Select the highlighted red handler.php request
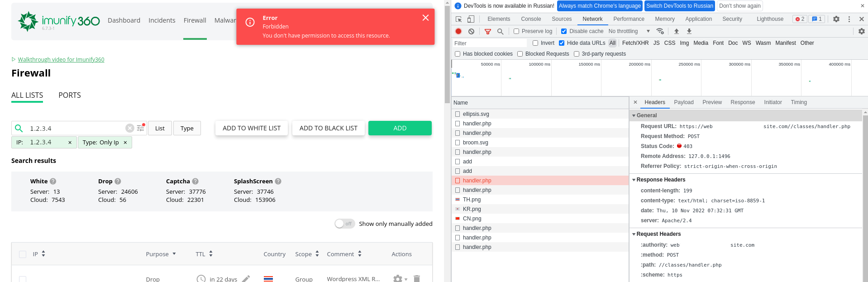868x282 pixels. click(x=540, y=181)
